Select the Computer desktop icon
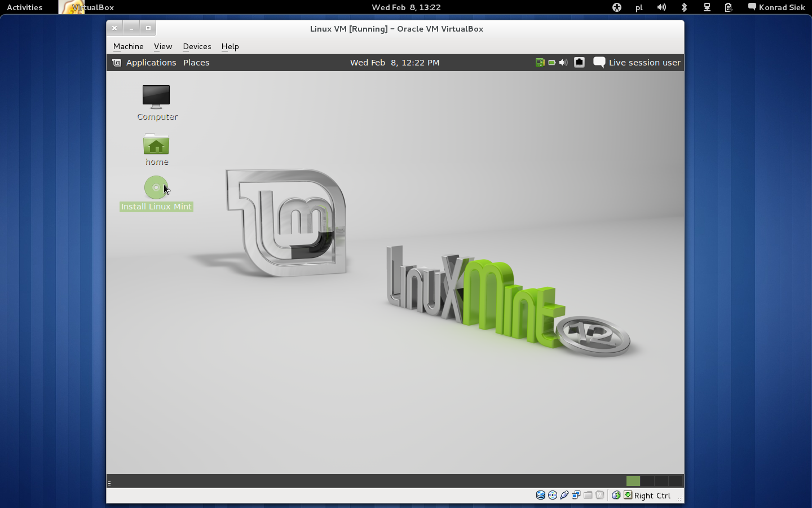The width and height of the screenshot is (812, 508). (x=157, y=103)
